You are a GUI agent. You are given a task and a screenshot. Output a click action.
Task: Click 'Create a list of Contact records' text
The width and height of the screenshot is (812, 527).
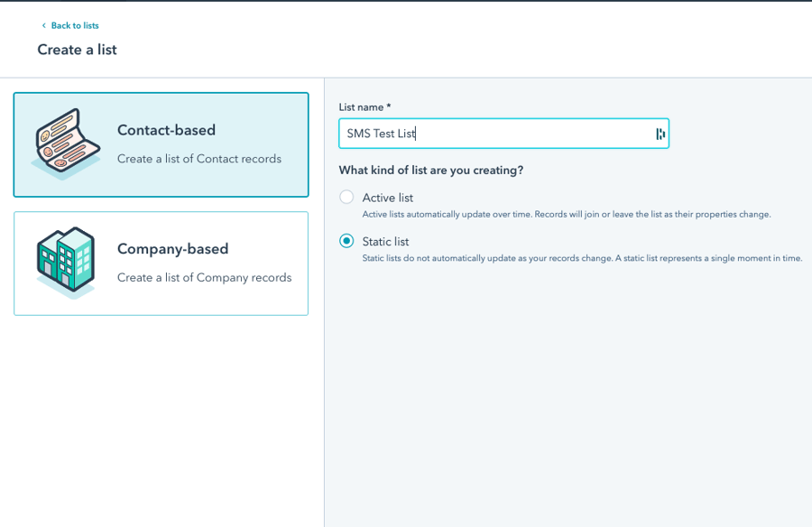(x=199, y=159)
